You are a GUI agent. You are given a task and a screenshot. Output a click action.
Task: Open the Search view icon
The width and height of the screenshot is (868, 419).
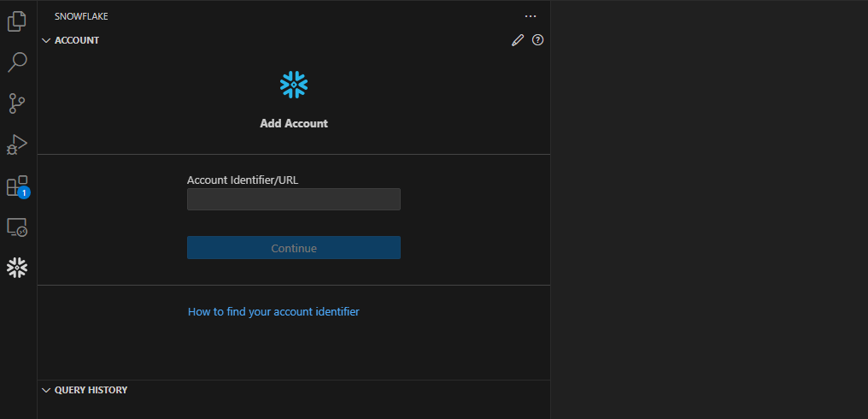click(17, 62)
